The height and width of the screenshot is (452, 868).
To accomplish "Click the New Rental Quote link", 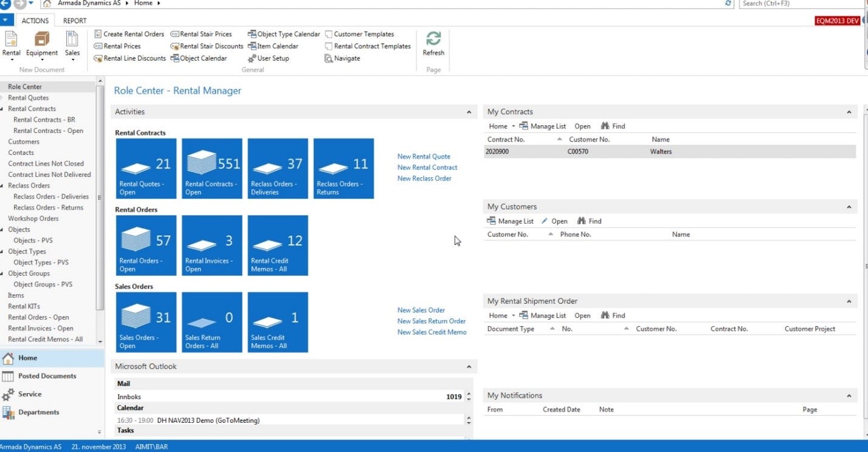I will pyautogui.click(x=424, y=157).
